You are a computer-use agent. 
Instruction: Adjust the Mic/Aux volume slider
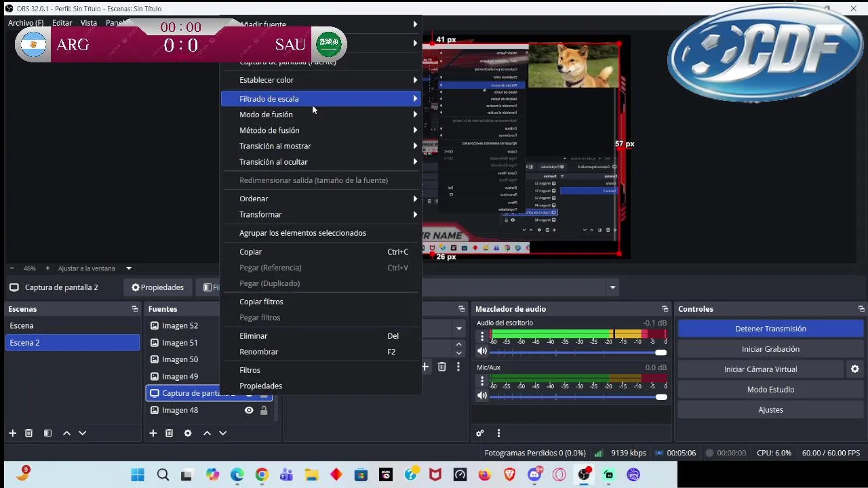coord(578,396)
